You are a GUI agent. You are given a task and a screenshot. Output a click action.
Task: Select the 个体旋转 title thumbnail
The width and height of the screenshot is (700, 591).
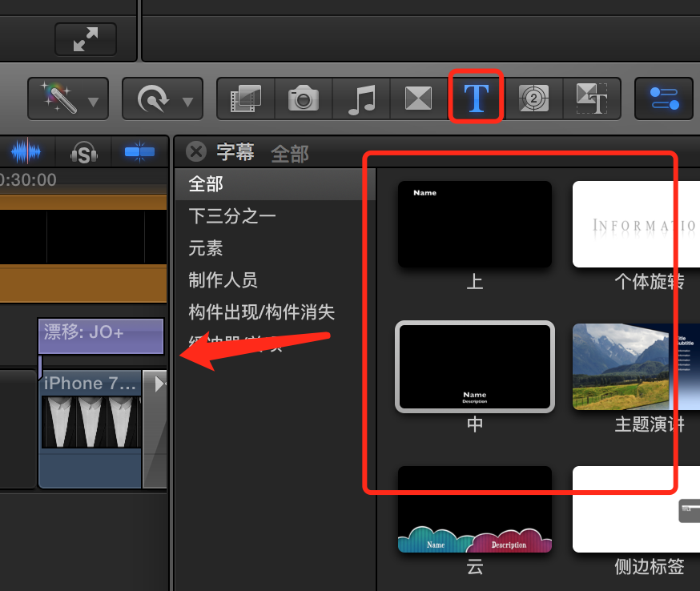pyautogui.click(x=636, y=224)
